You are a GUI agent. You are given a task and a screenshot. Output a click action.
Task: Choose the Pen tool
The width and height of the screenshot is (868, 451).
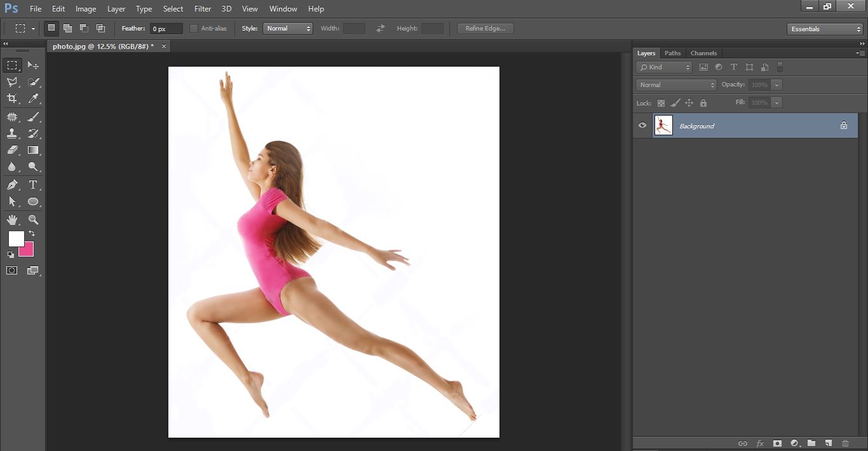point(12,185)
